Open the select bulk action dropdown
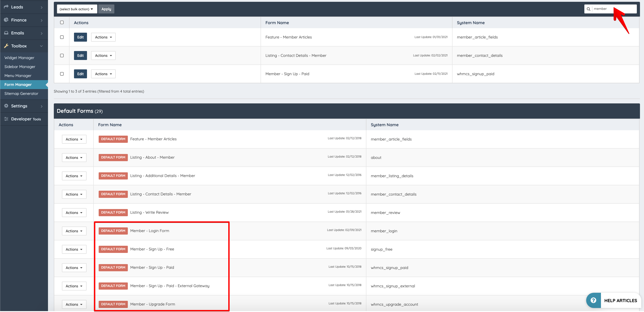This screenshot has height=312, width=644. [77, 9]
